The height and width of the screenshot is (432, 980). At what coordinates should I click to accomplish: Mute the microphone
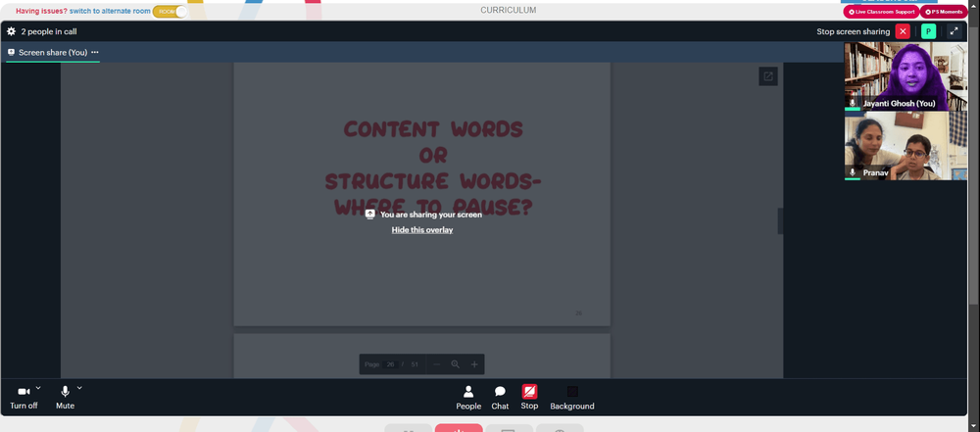pos(65,398)
